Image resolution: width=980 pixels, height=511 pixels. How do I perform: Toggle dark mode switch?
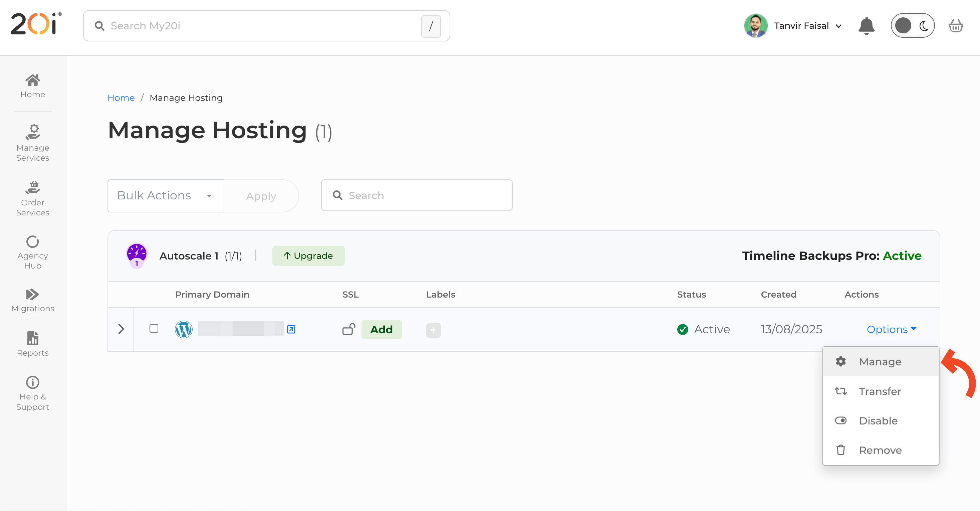[x=912, y=25]
